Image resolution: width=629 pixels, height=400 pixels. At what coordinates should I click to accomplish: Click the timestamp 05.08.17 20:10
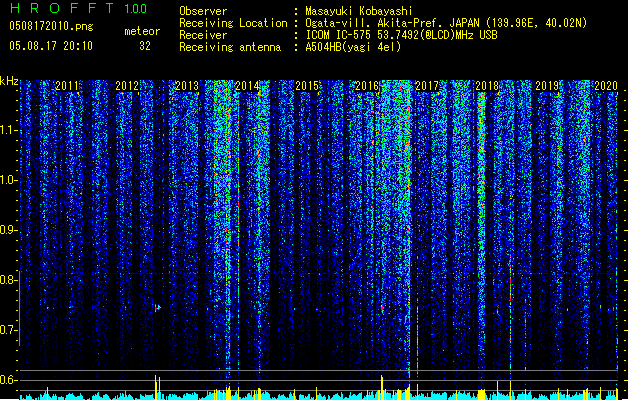tap(51, 46)
